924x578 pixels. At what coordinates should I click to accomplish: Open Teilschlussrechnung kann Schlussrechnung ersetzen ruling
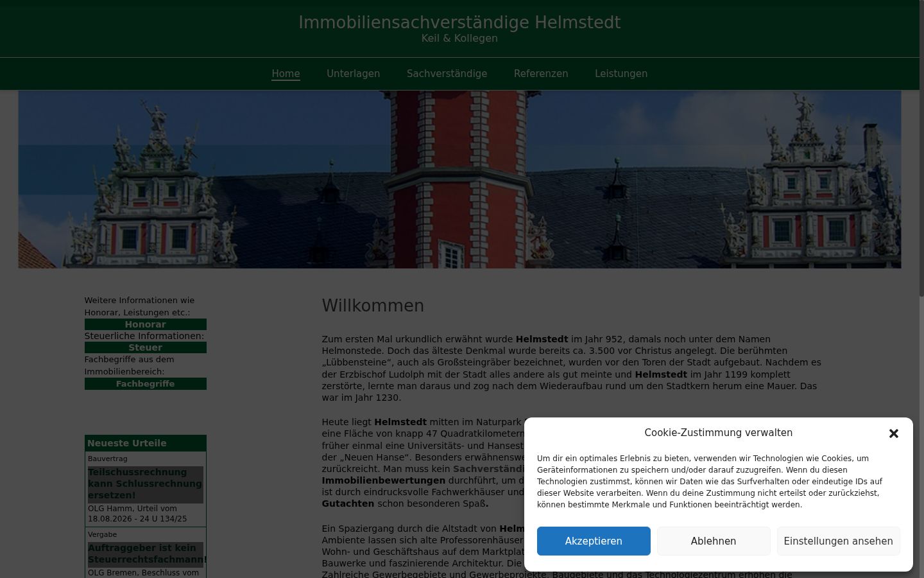(x=146, y=484)
